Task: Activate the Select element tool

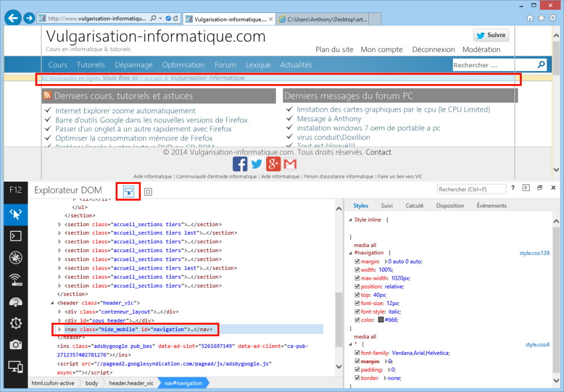Action: 129,191
